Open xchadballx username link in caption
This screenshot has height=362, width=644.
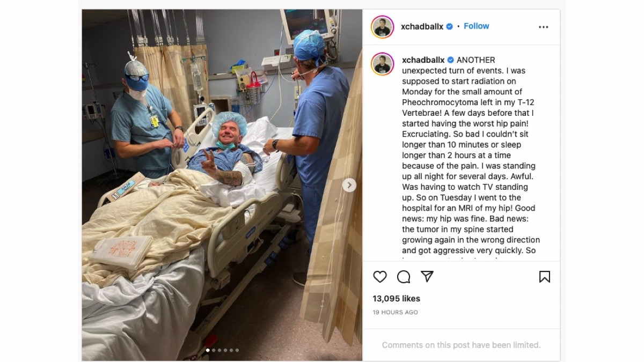pos(423,60)
